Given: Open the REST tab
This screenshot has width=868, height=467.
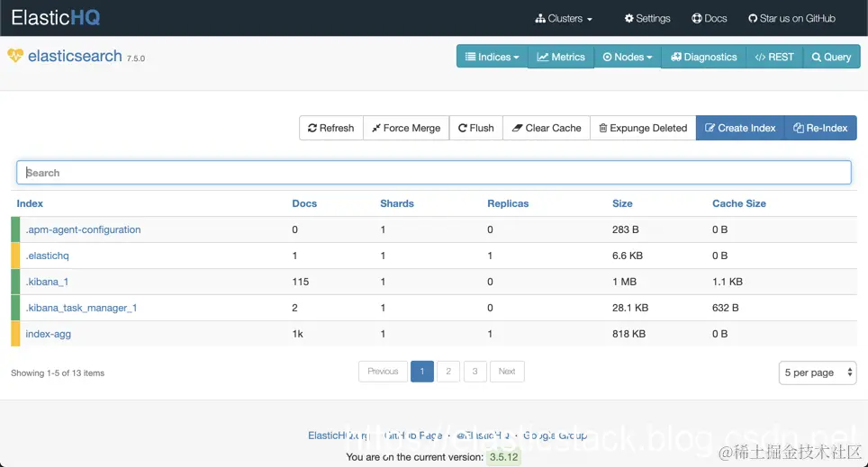Looking at the screenshot, I should (x=773, y=57).
